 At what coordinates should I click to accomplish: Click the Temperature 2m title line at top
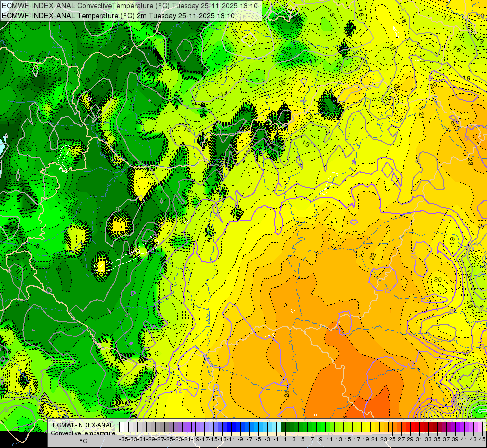pos(118,16)
